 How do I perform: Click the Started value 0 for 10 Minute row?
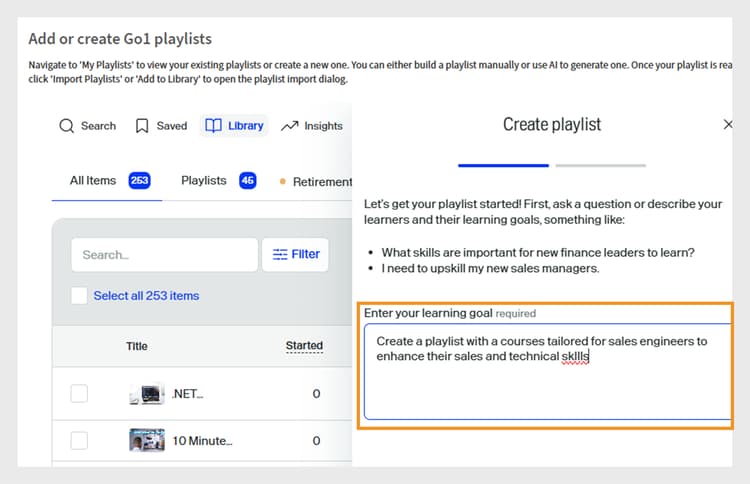[x=316, y=440]
